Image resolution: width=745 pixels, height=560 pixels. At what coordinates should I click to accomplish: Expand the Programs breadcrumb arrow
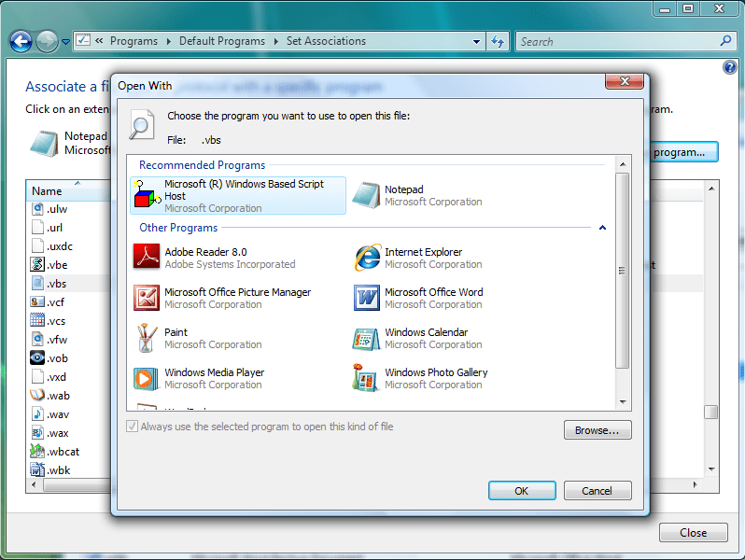pos(169,41)
